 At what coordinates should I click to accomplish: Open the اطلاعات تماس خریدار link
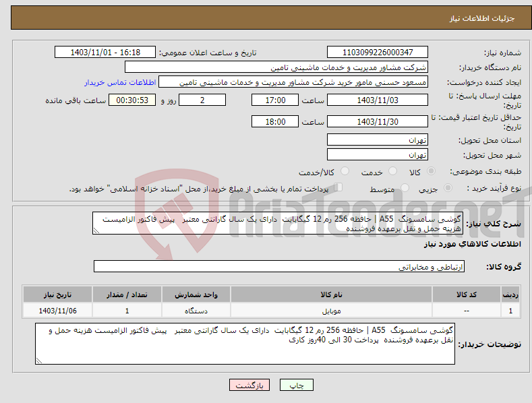click(120, 82)
